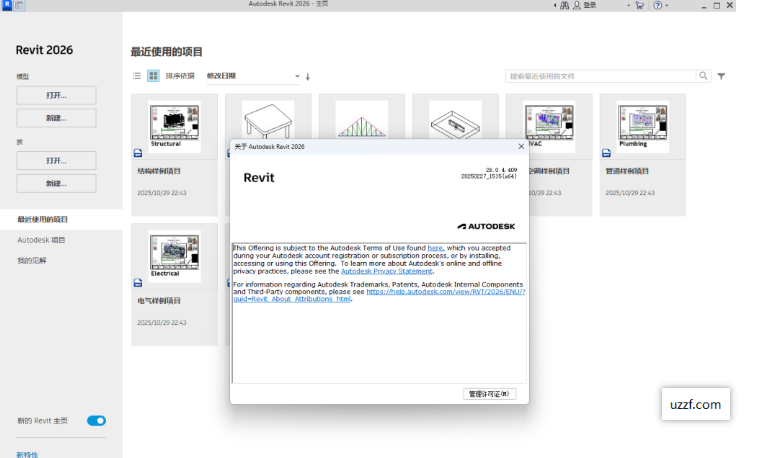Click the question mark help icon
This screenshot has width=764, height=458.
(658, 5)
